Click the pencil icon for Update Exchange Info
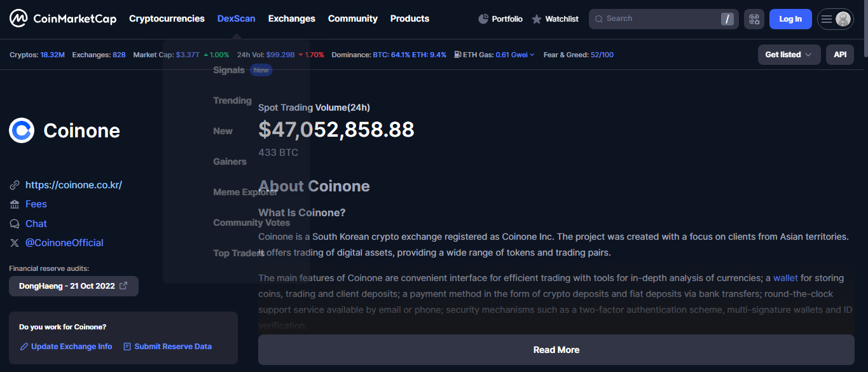The width and height of the screenshot is (868, 372). pos(24,347)
